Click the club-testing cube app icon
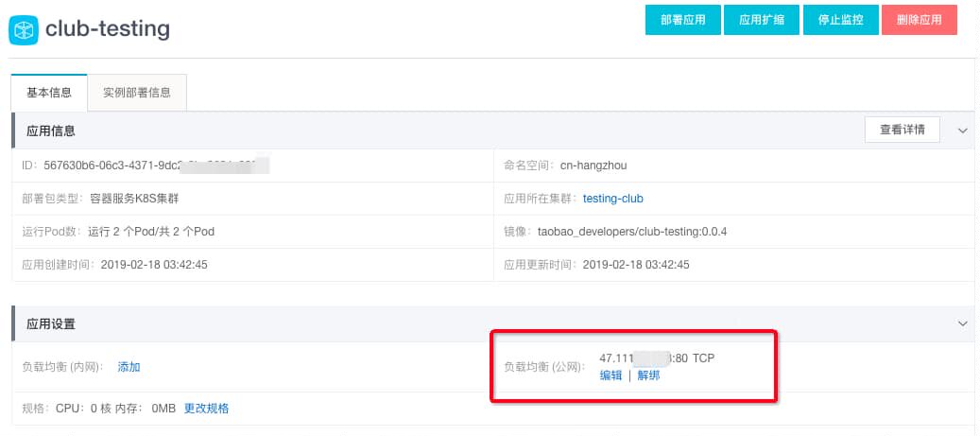Image resolution: width=980 pixels, height=436 pixels. [23, 29]
